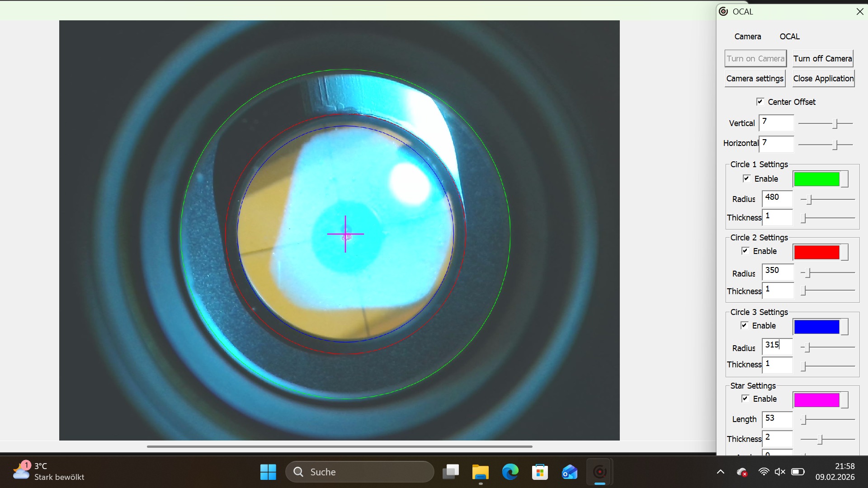868x488 pixels.
Task: Open File Explorer from the taskbar
Action: click(480, 472)
